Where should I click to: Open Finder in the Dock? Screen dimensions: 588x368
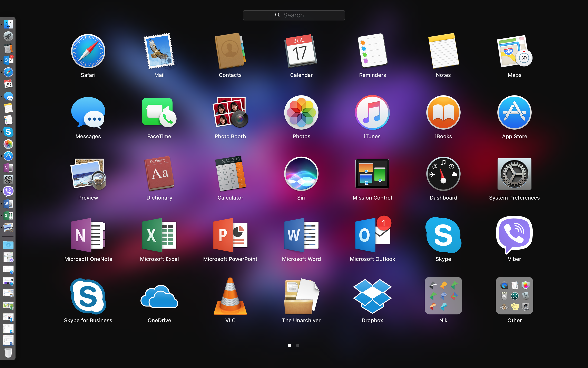(x=8, y=24)
